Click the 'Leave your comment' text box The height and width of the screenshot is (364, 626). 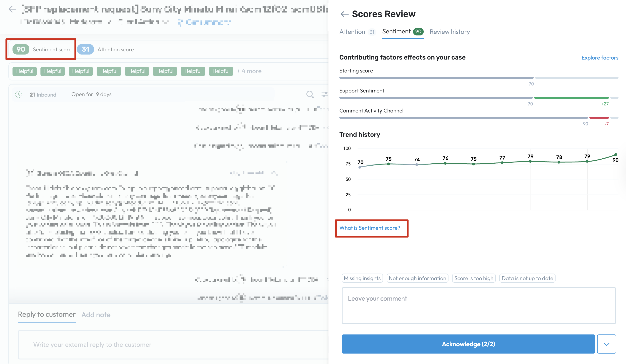pyautogui.click(x=478, y=305)
